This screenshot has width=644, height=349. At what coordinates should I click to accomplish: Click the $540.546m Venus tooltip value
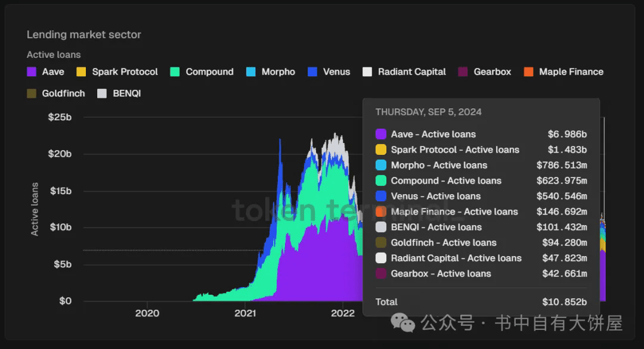point(562,197)
